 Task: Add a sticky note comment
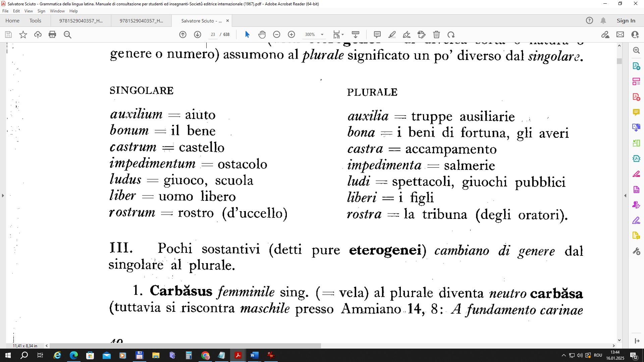tap(377, 35)
